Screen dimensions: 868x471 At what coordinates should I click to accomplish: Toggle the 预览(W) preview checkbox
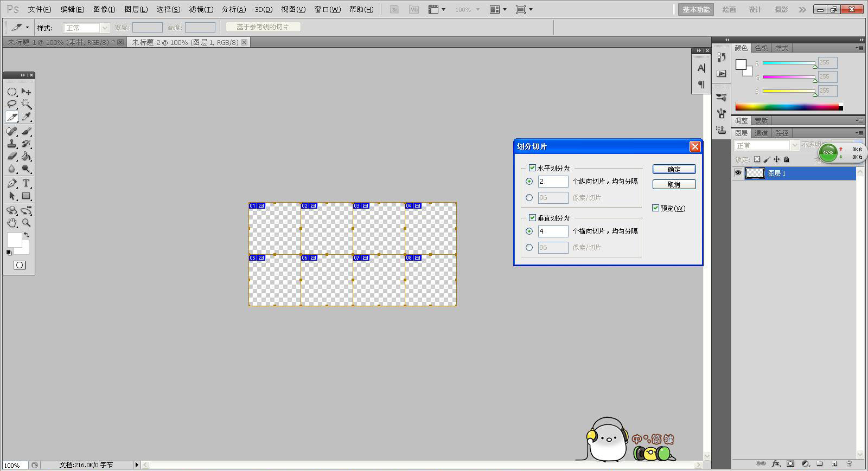(x=655, y=208)
